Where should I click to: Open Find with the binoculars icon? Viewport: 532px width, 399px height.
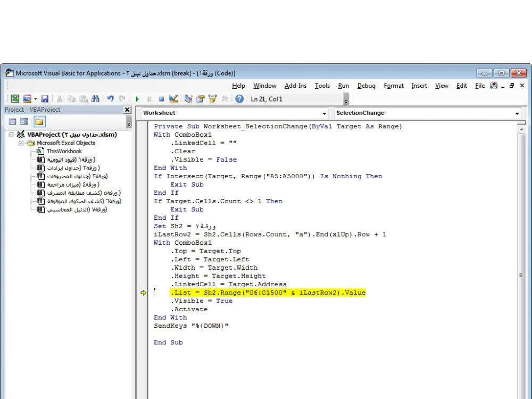[x=95, y=99]
